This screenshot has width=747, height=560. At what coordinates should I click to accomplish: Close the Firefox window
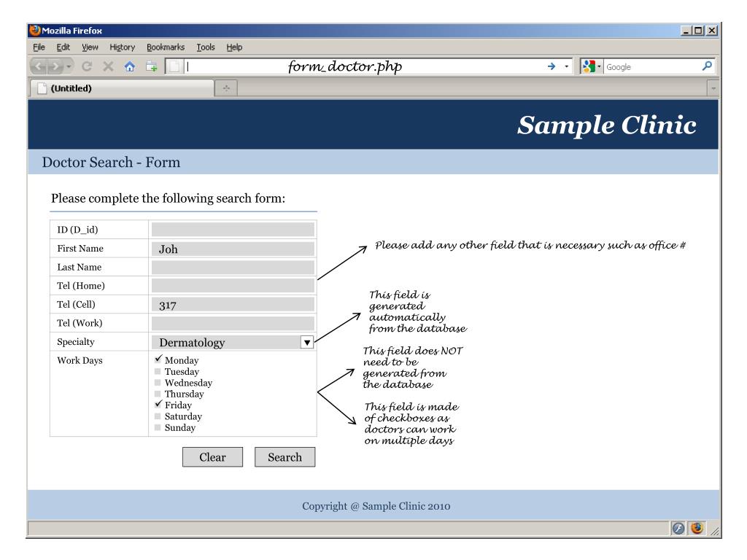click(x=712, y=31)
